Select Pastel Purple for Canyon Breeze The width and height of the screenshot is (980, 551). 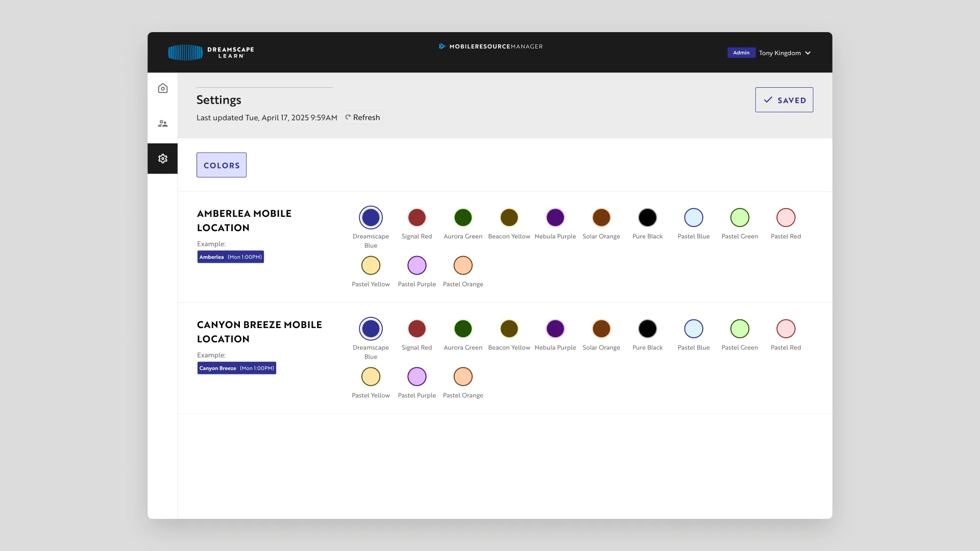pos(417,377)
